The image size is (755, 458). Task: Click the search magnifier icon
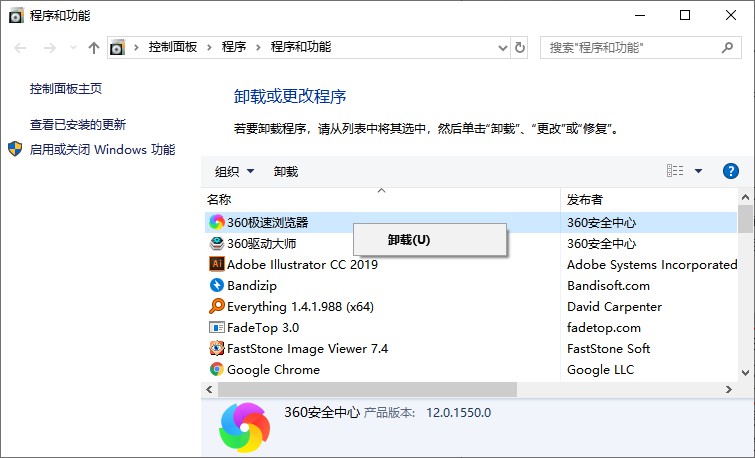coord(727,47)
